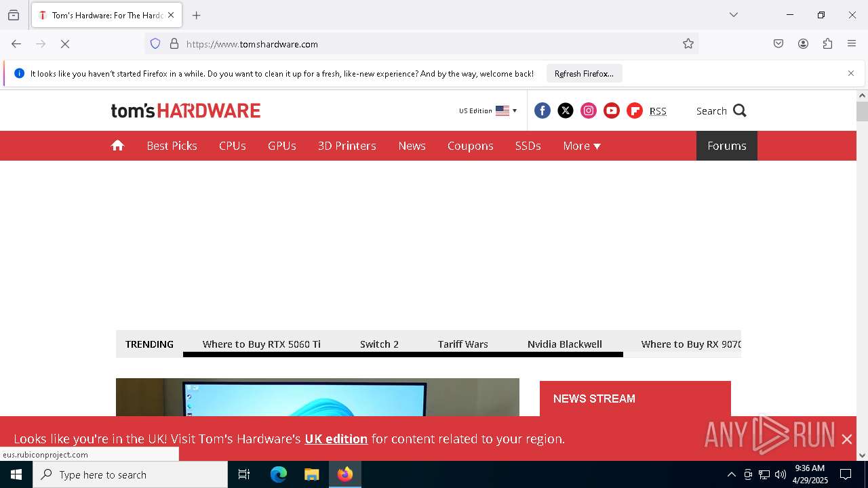Open the Extensions puzzle icon
Screen dimensions: 868x488
click(827, 44)
